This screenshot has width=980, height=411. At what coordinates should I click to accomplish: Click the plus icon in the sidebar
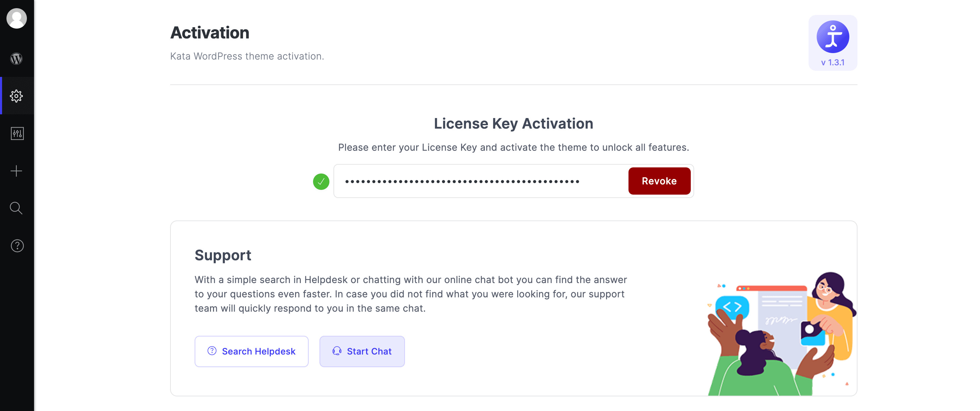(x=16, y=171)
